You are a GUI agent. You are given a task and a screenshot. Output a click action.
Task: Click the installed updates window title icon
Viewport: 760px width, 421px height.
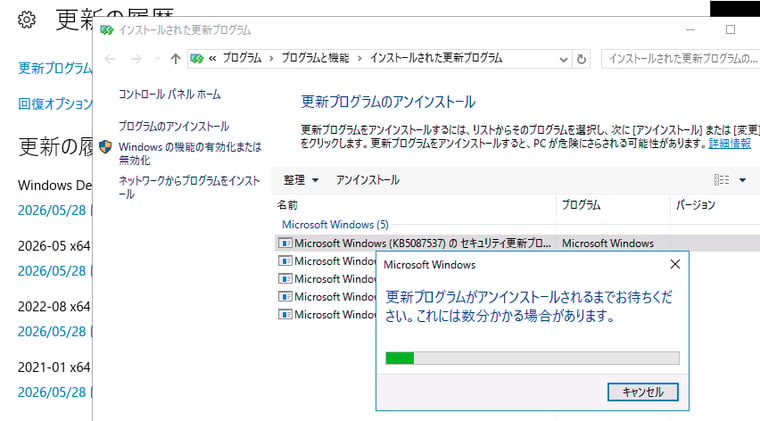pyautogui.click(x=106, y=31)
